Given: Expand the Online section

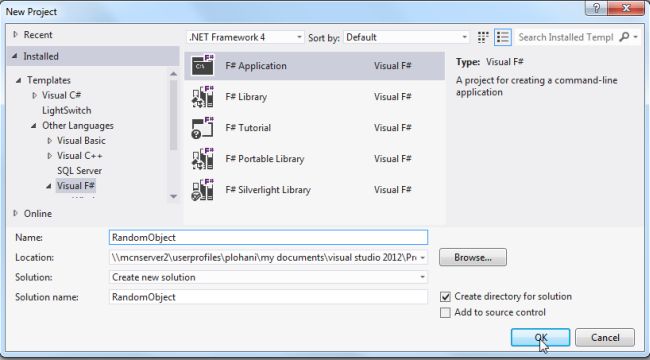Looking at the screenshot, I should tap(16, 214).
